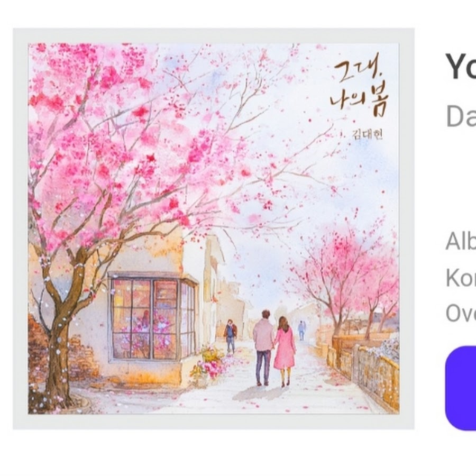Click the 'Alb' album info line

click(461, 241)
